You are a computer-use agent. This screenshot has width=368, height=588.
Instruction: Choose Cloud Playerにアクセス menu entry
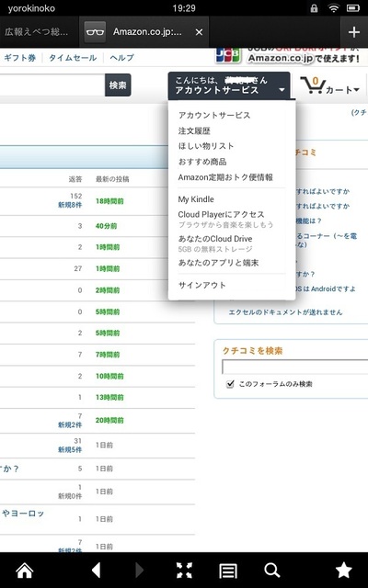tap(221, 214)
